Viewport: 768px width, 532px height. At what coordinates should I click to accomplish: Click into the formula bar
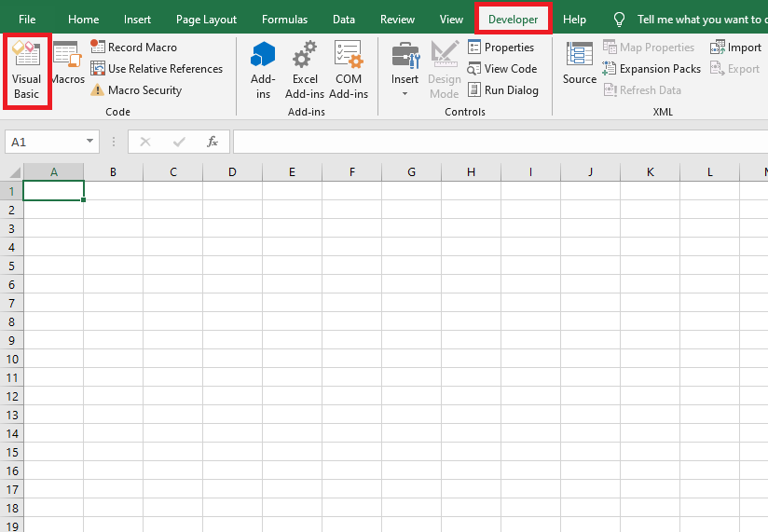[x=501, y=142]
